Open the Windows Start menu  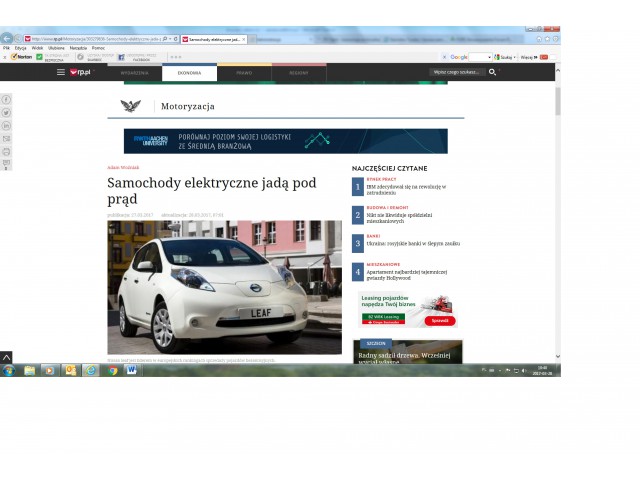8,370
